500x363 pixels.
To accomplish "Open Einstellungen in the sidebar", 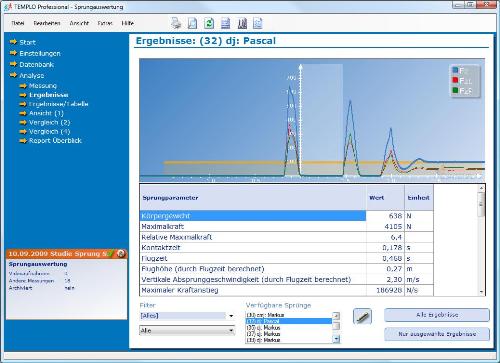I will coord(40,53).
